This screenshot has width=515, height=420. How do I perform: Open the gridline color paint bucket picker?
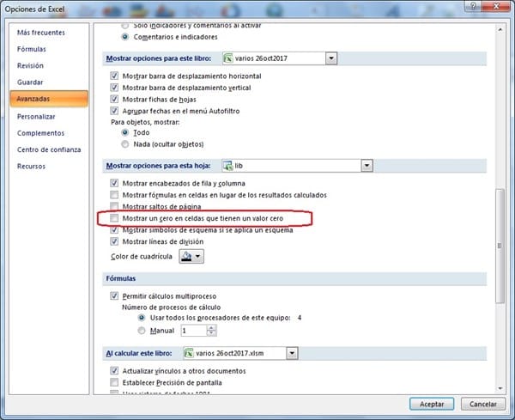[191, 256]
